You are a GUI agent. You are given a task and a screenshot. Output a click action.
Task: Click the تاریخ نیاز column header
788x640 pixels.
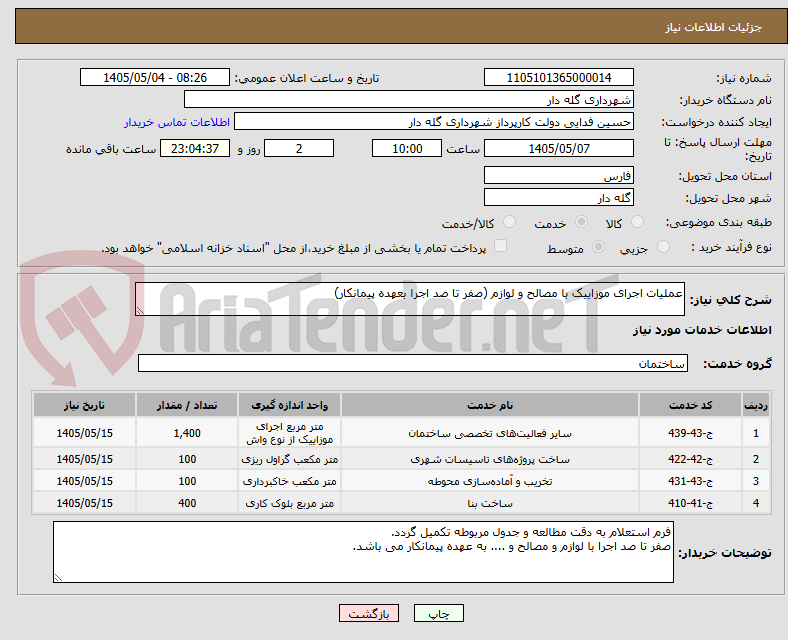(84, 405)
